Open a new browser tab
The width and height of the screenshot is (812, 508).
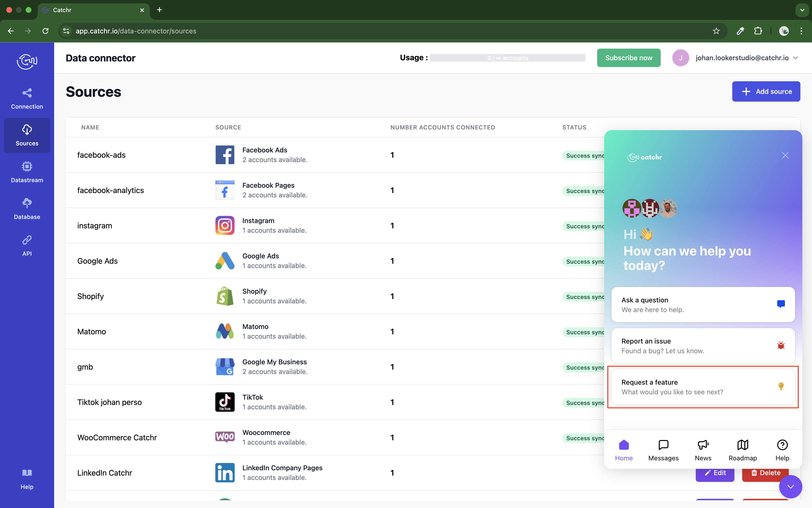pyautogui.click(x=159, y=10)
